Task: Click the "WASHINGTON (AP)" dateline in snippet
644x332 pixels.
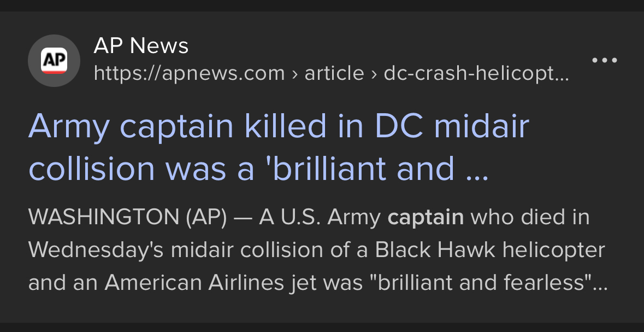Action: coord(127,218)
